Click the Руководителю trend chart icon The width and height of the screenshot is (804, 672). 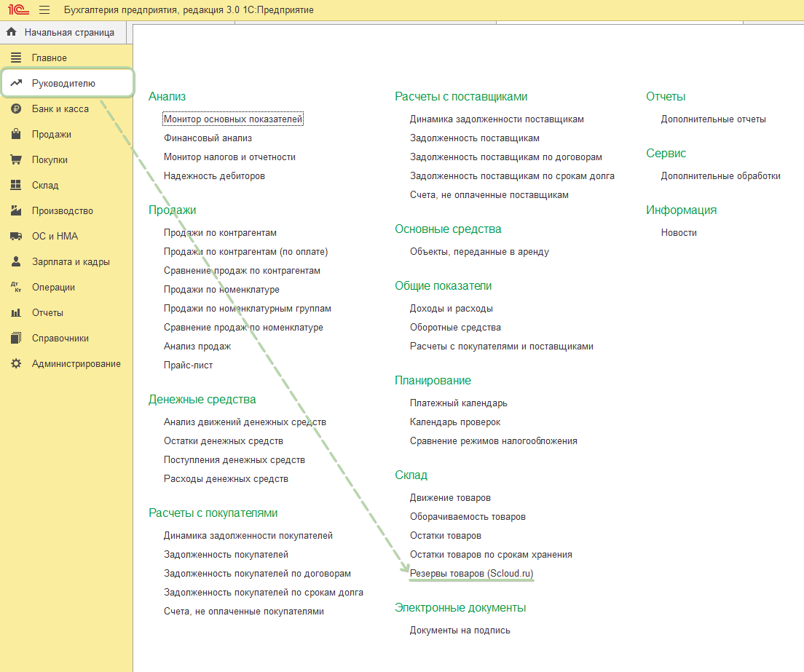coord(17,83)
